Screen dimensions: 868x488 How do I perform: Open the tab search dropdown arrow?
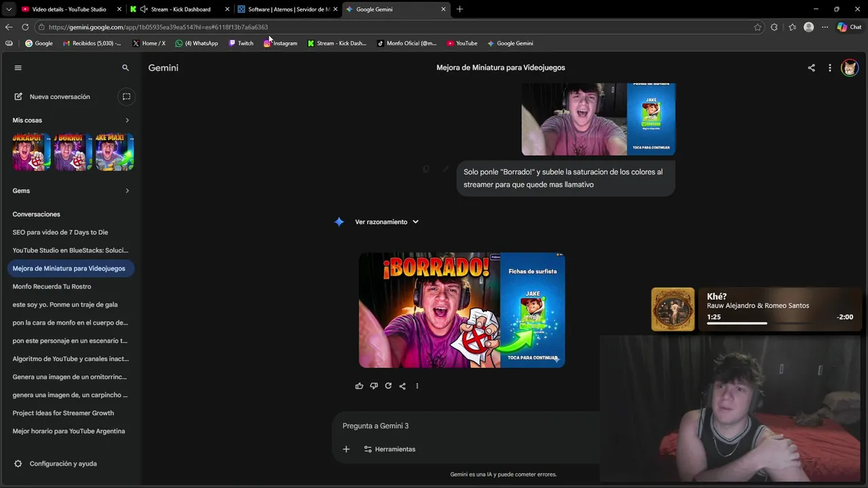(8, 9)
